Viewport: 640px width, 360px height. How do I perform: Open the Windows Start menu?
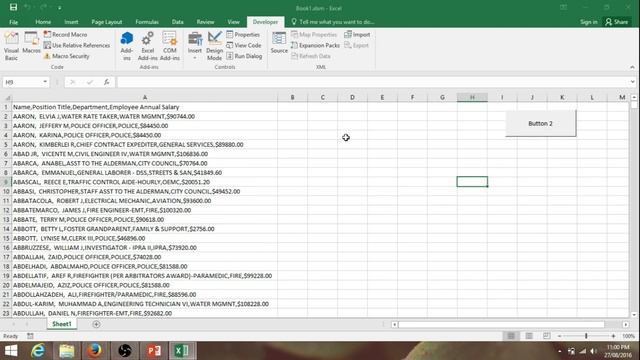(11, 351)
